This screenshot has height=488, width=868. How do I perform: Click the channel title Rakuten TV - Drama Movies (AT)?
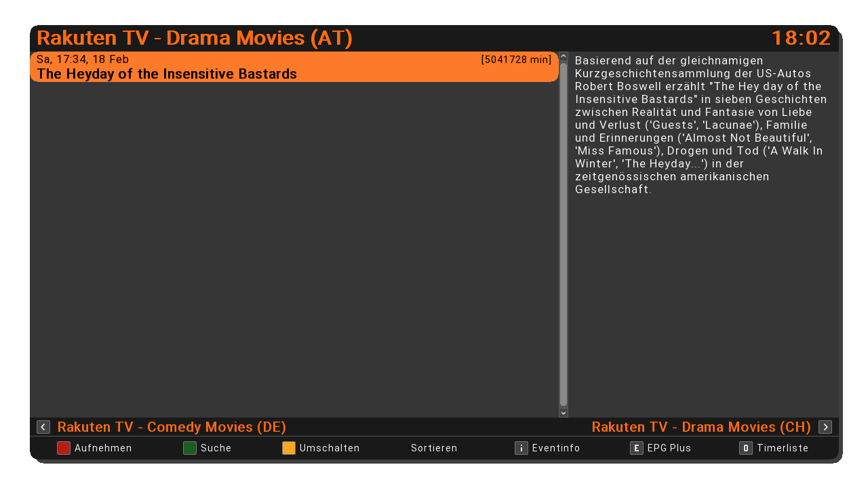195,38
